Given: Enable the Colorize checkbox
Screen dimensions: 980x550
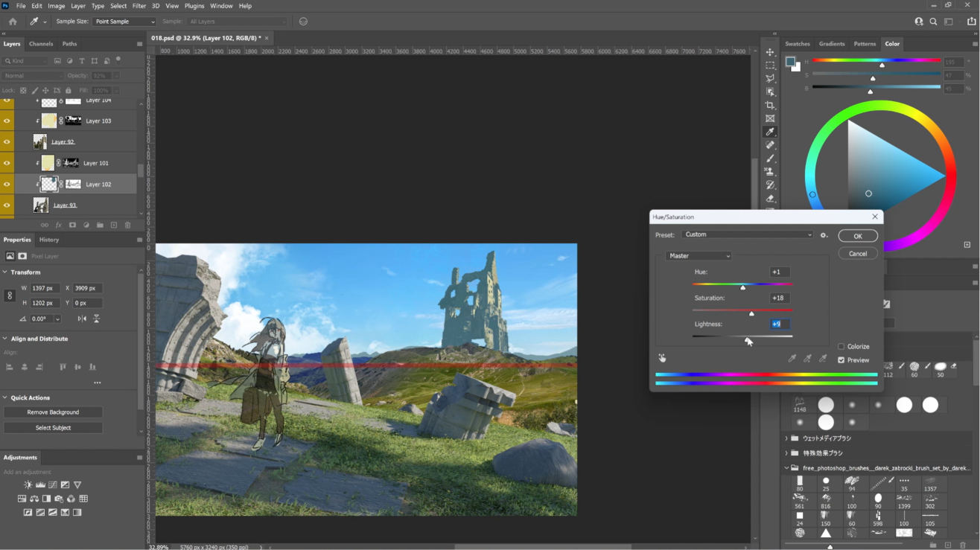Looking at the screenshot, I should [x=841, y=347].
